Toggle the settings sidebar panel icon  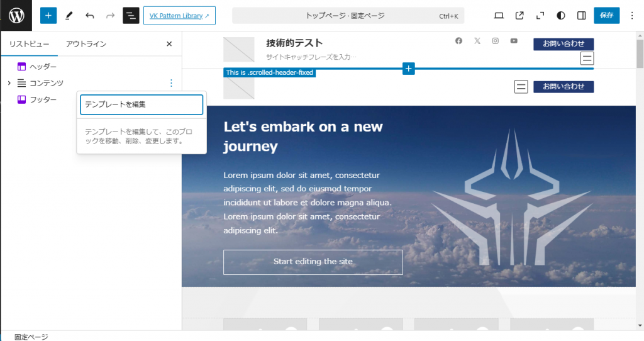click(582, 15)
